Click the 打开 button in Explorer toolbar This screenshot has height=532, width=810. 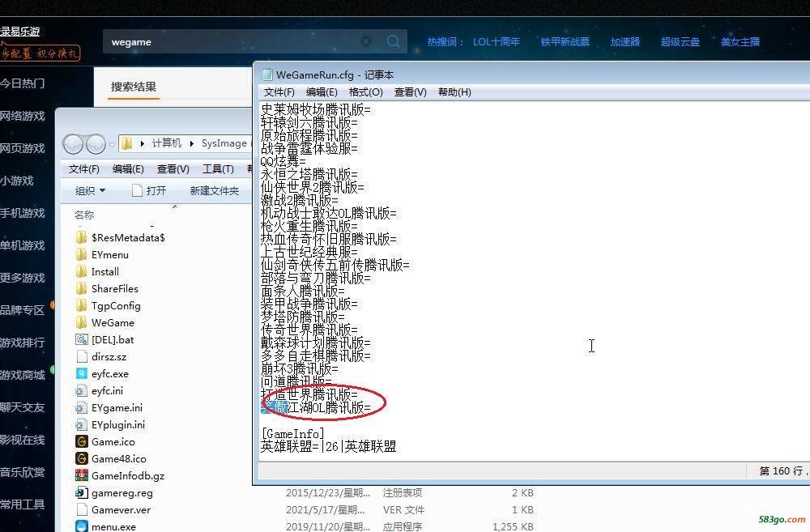pyautogui.click(x=149, y=190)
